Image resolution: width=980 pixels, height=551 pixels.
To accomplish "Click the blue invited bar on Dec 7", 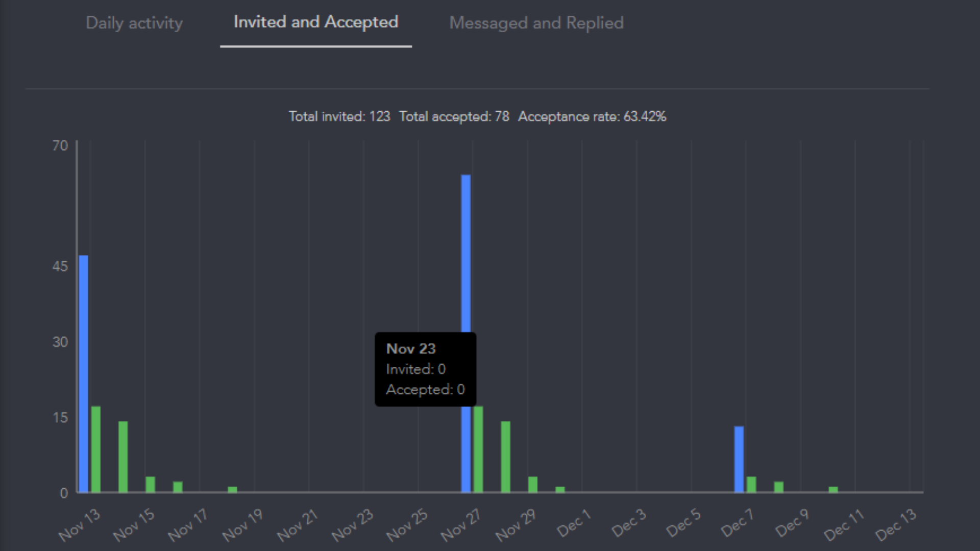I will coord(739,459).
